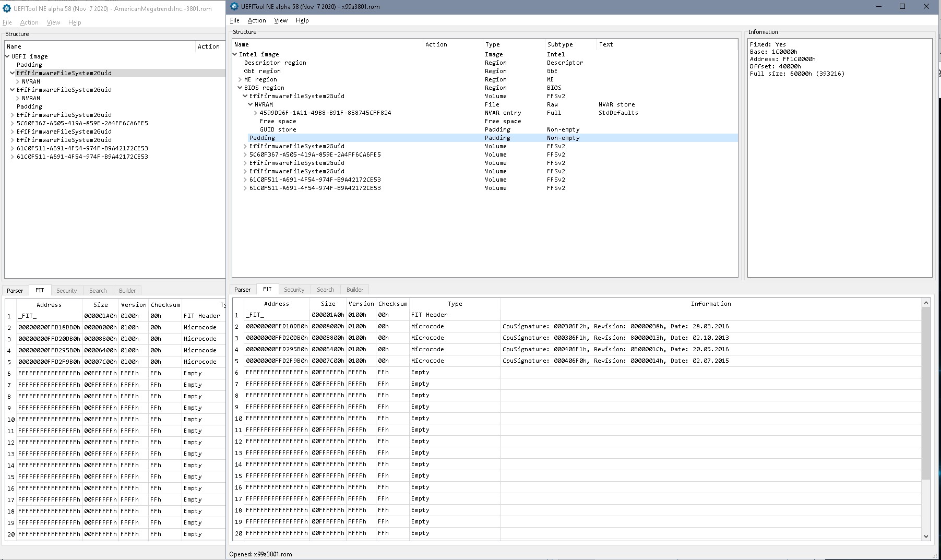941x560 pixels.
Task: Expand the 4599D26F NVAR entry node
Action: 256,113
